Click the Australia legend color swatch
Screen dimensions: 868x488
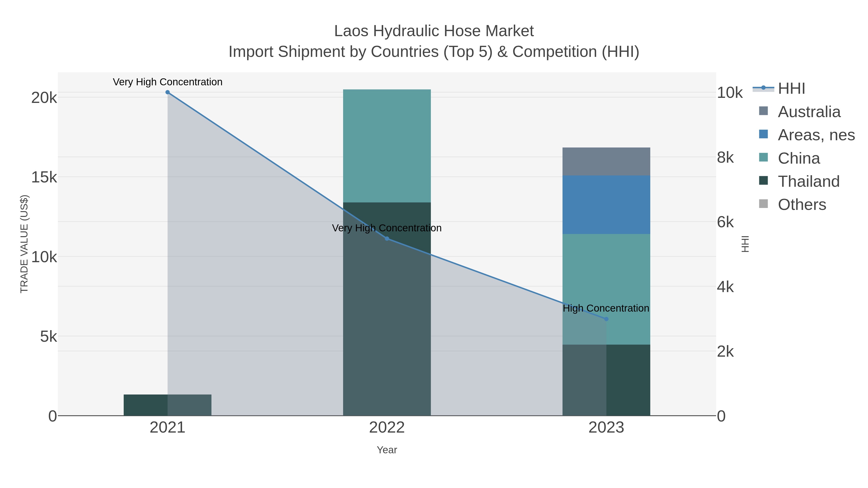(764, 111)
